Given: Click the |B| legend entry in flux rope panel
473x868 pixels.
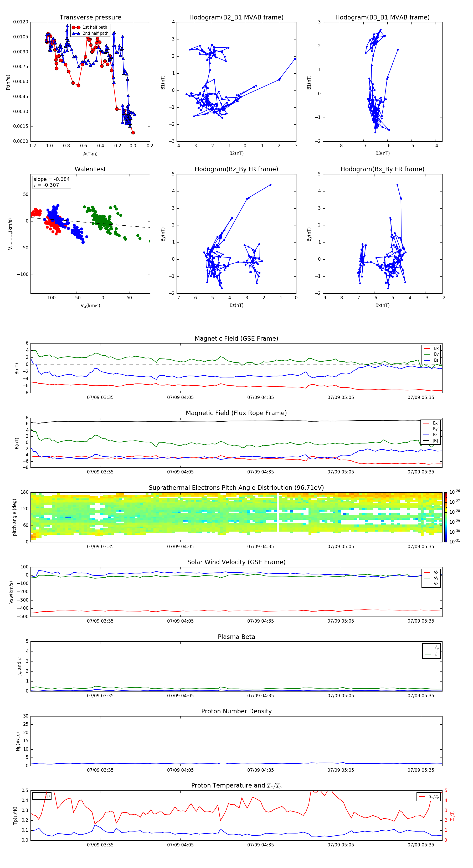Looking at the screenshot, I should (x=431, y=441).
